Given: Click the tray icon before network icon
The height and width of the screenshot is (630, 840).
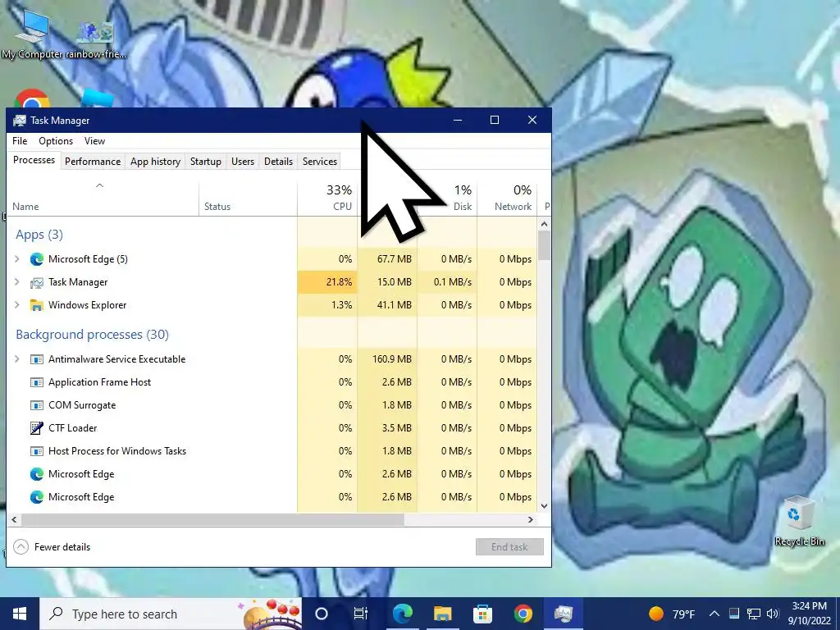Looking at the screenshot, I should [x=734, y=614].
